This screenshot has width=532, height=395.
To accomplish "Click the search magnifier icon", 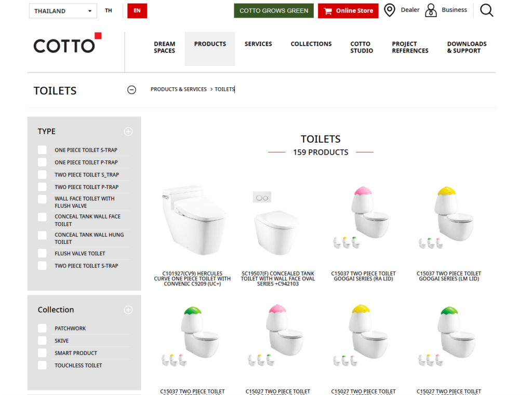I will 486,10.
